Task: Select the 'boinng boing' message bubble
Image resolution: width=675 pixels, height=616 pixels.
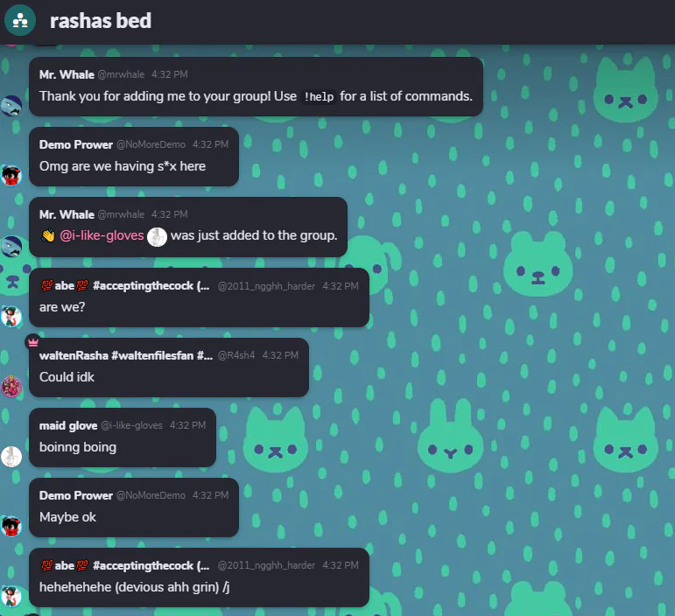Action: pyautogui.click(x=123, y=437)
